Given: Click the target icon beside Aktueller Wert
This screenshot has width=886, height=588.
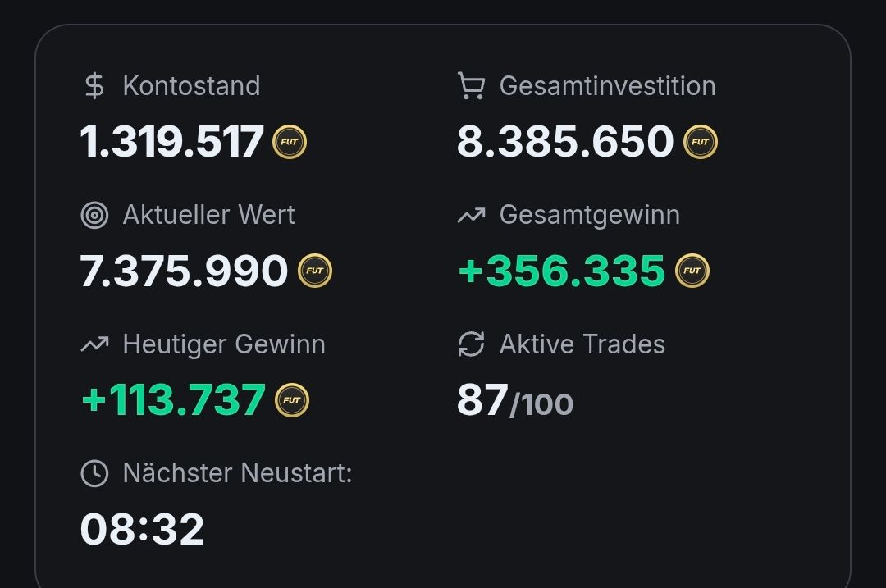Looking at the screenshot, I should pos(95,215).
